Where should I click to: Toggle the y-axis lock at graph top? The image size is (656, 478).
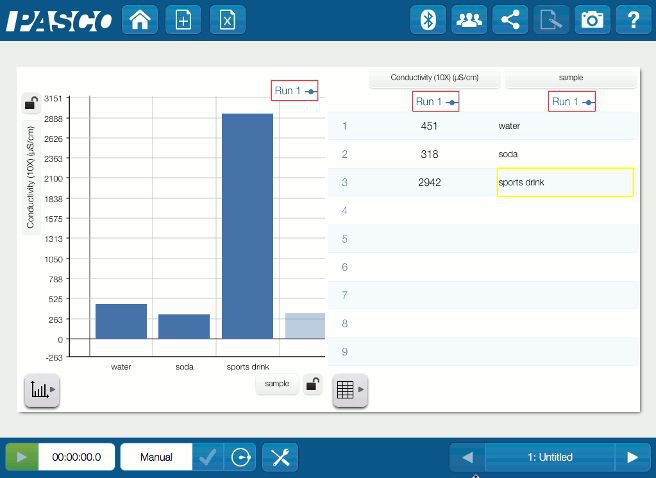(32, 103)
